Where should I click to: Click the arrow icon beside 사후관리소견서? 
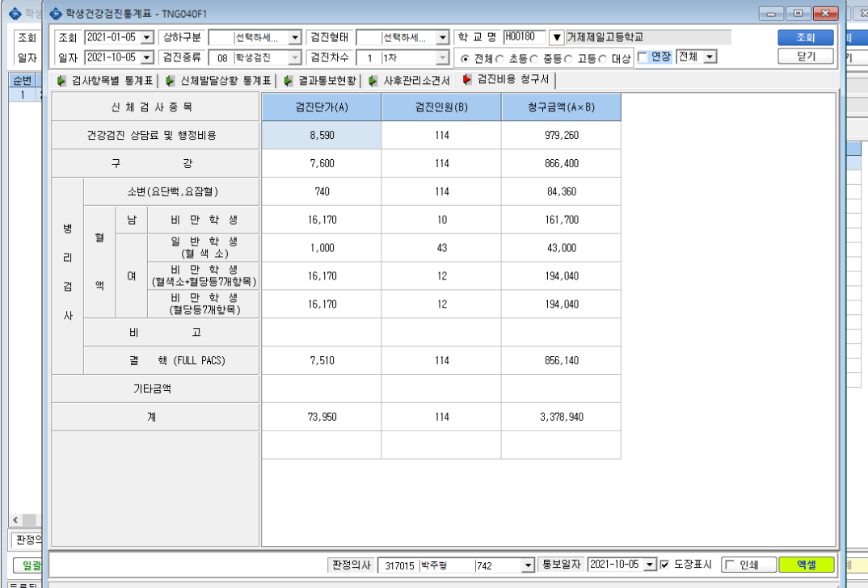tap(373, 81)
